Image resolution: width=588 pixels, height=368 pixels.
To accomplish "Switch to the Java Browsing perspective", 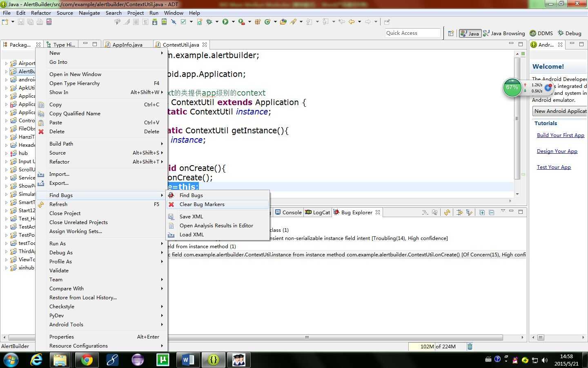I will tap(504, 34).
